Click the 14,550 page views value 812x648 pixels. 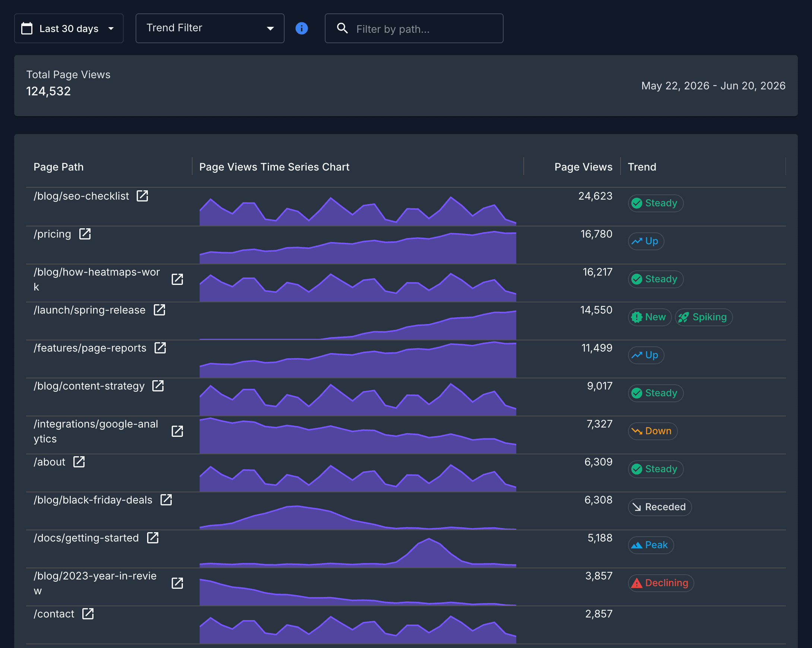coord(596,310)
